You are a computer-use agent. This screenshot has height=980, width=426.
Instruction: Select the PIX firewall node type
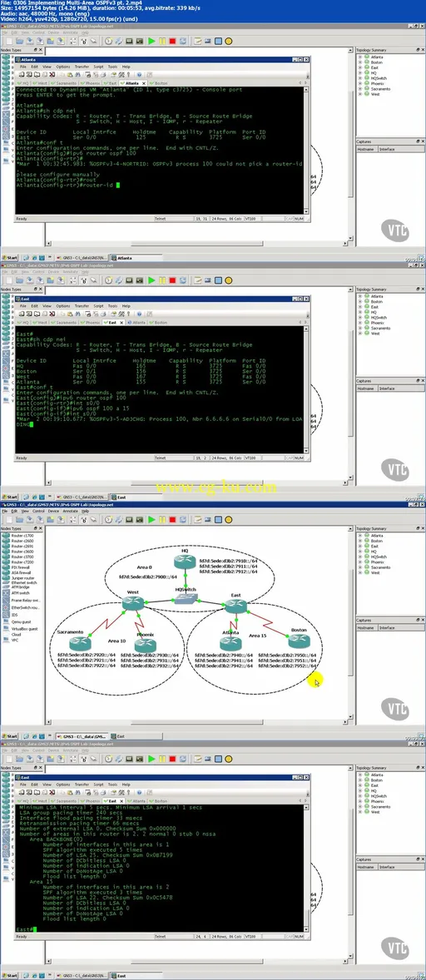[x=17, y=567]
